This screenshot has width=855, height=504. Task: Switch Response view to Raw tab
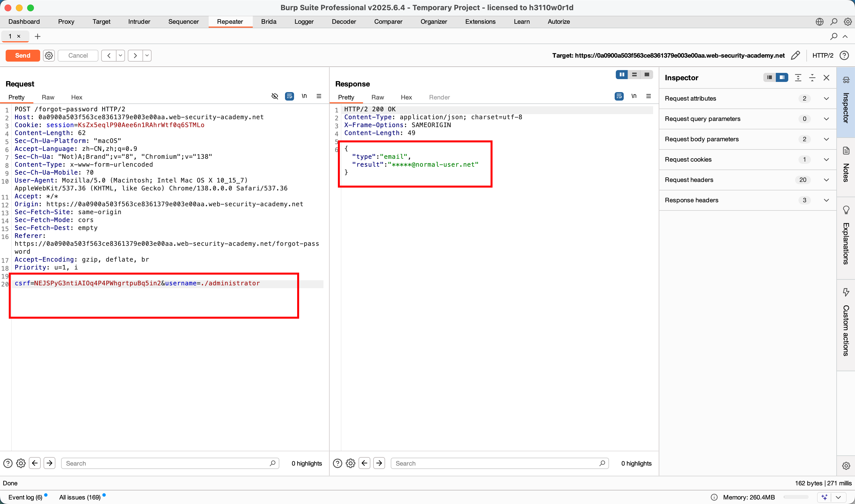tap(377, 97)
